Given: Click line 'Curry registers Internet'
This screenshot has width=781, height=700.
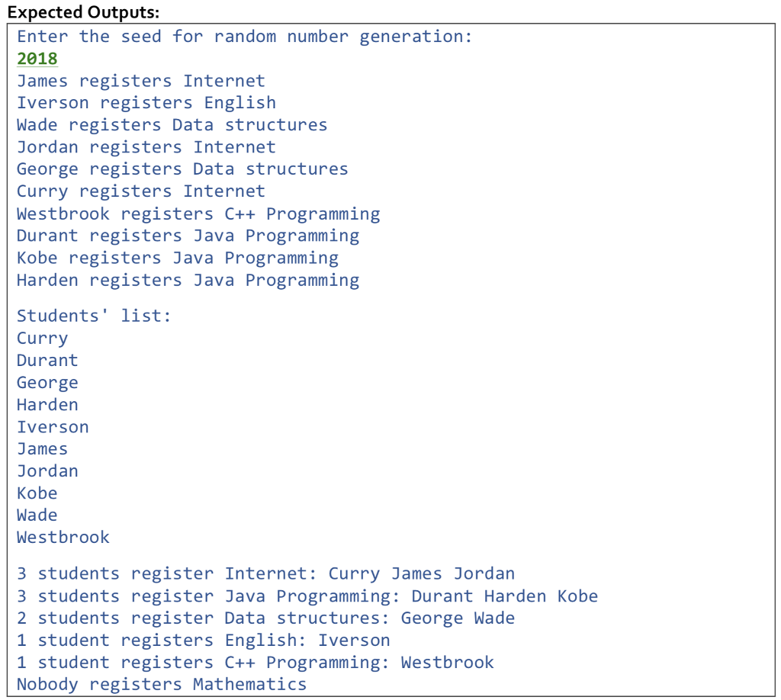Looking at the screenshot, I should coord(141,191).
